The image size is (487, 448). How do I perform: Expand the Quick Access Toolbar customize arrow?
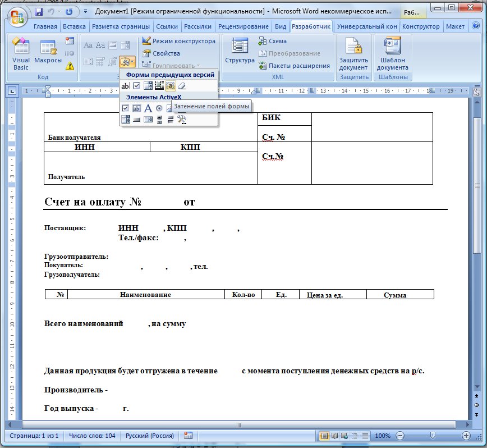click(85, 11)
